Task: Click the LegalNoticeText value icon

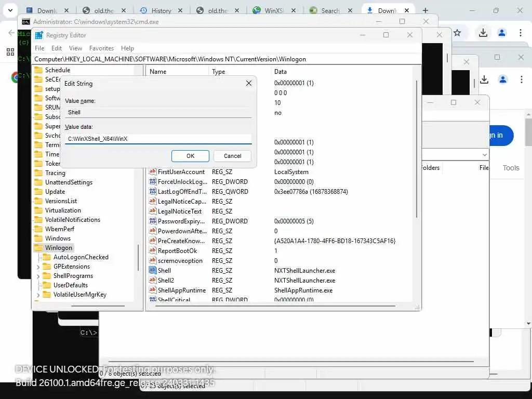Action: (152, 211)
